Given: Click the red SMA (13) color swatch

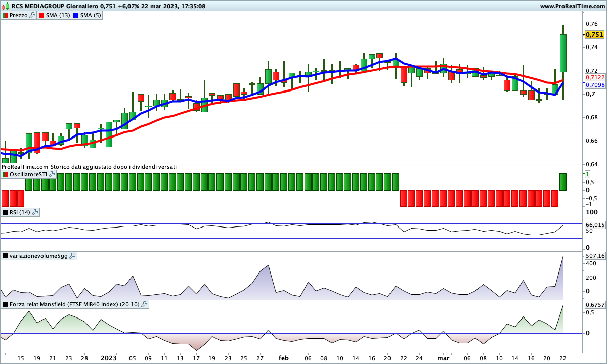Looking at the screenshot, I should pos(42,15).
